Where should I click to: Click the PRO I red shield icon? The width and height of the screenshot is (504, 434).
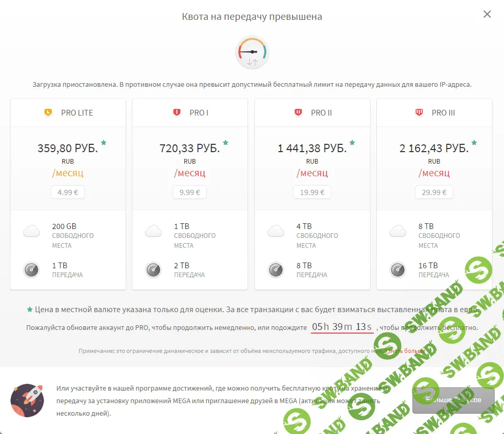[x=177, y=112]
